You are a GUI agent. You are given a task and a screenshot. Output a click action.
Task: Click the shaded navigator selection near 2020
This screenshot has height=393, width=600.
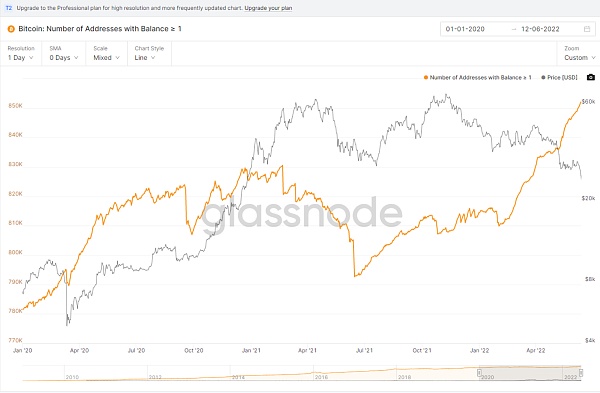530,373
